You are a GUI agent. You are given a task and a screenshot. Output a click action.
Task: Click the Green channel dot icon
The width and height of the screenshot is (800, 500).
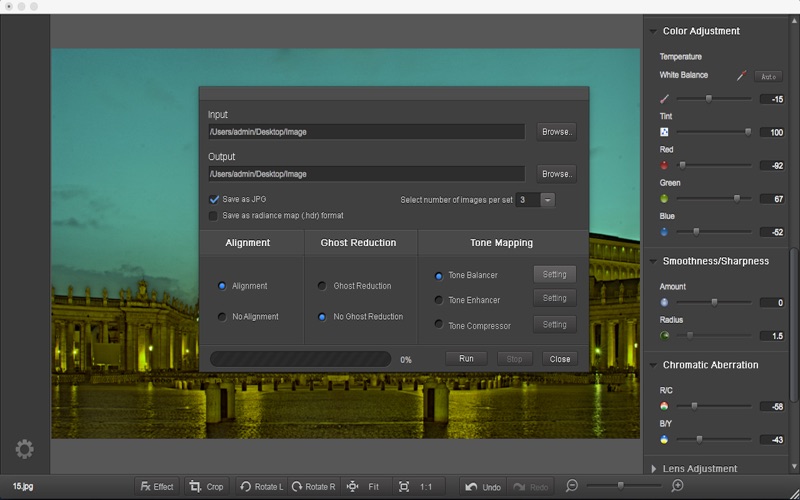point(664,198)
